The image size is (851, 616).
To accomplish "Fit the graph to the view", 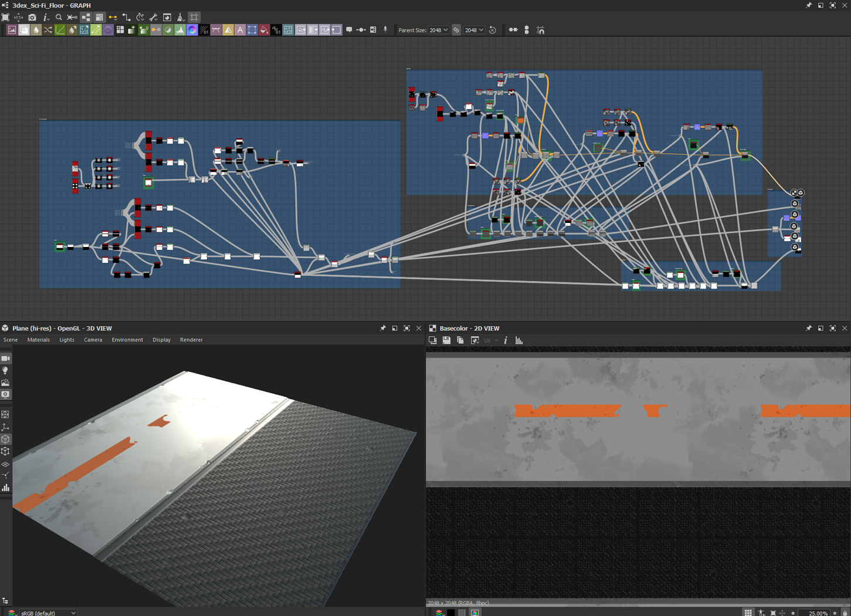I will coord(5,18).
